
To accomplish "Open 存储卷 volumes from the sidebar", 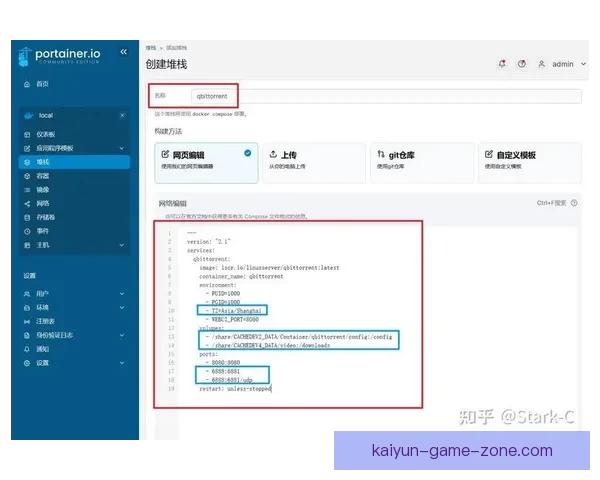I will [45, 216].
